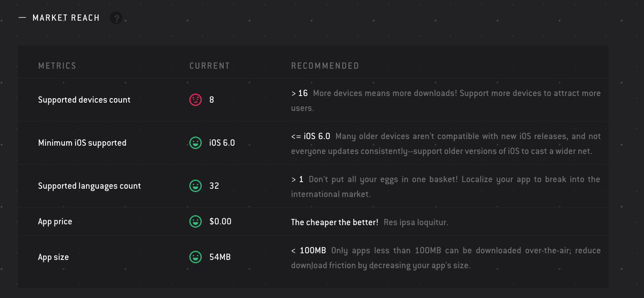Viewport: 644px width, 298px height.
Task: Collapse the Market Reach section with the dash
Action: coord(22,18)
